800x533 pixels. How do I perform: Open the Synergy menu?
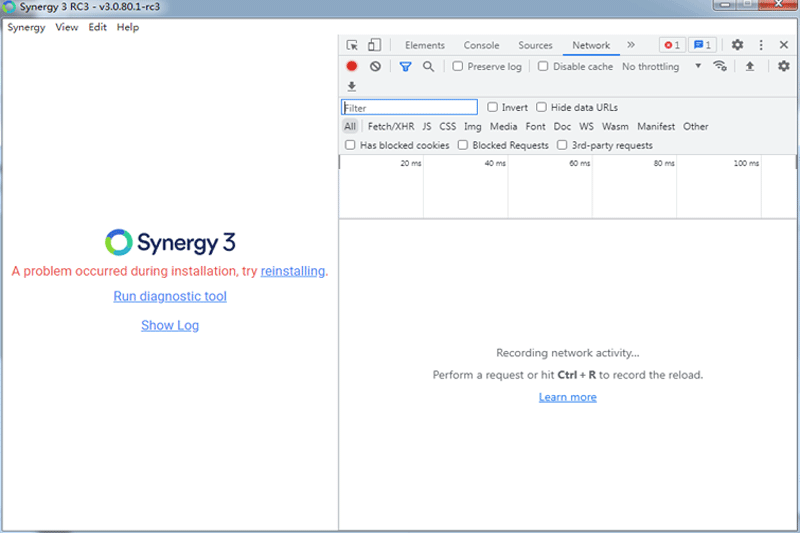click(x=27, y=28)
